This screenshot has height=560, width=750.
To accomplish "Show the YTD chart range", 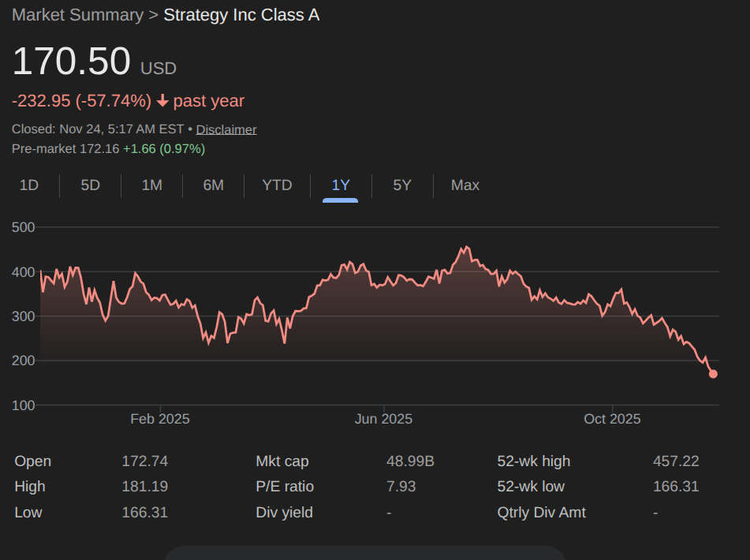I will click(277, 185).
